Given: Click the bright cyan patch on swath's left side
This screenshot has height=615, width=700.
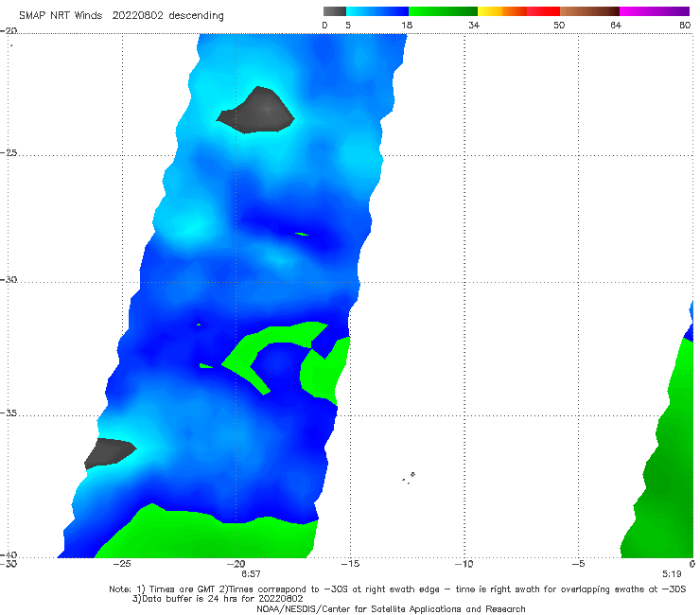Looking at the screenshot, I should pos(190,227).
